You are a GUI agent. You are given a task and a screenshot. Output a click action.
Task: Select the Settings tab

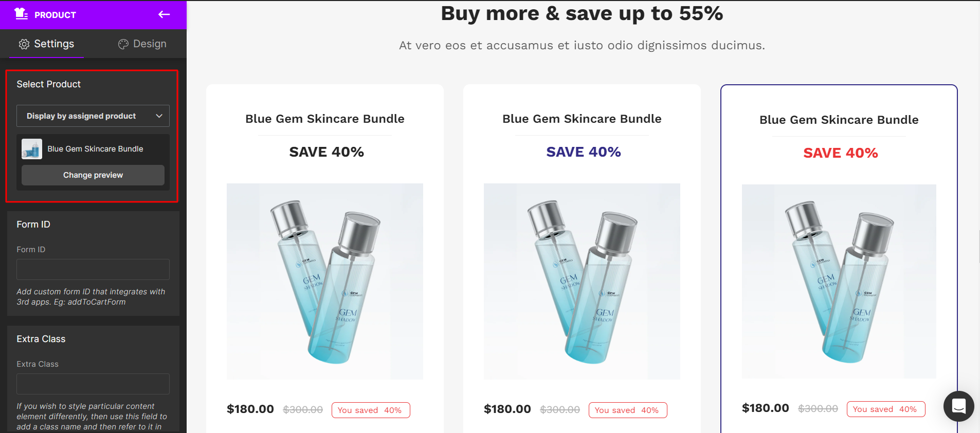point(46,44)
